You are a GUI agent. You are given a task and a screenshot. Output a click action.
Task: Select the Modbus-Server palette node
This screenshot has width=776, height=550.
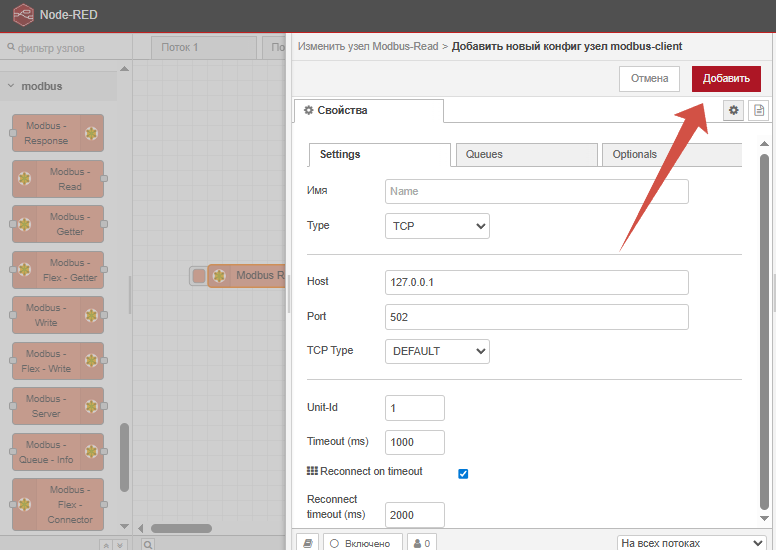pos(58,407)
